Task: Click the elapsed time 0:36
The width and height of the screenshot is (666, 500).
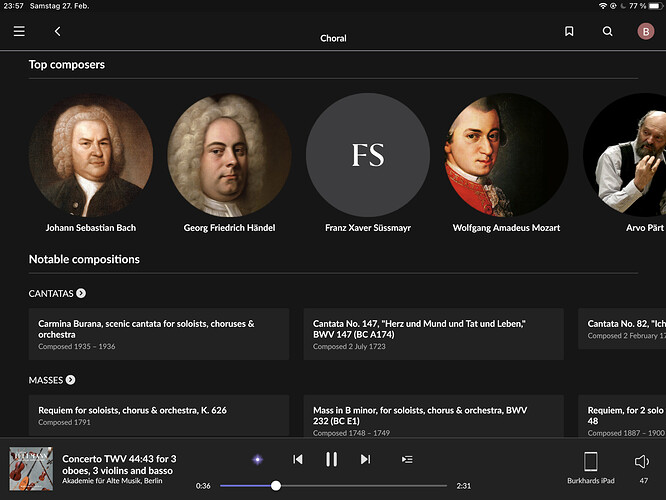Action: 203,486
